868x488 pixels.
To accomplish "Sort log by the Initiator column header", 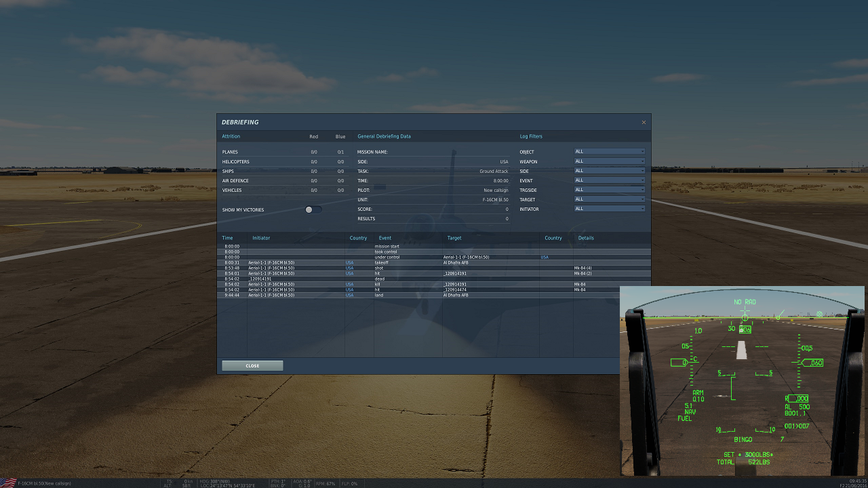I will (261, 238).
